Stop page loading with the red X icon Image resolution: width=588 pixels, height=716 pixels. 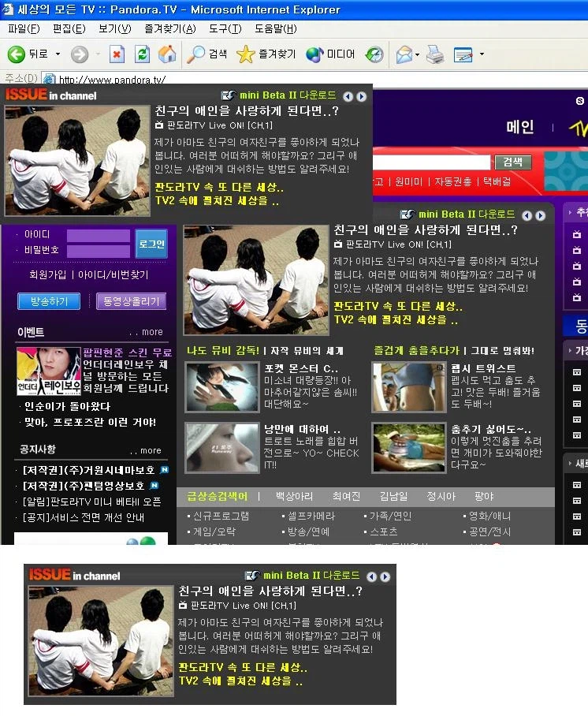(x=117, y=54)
